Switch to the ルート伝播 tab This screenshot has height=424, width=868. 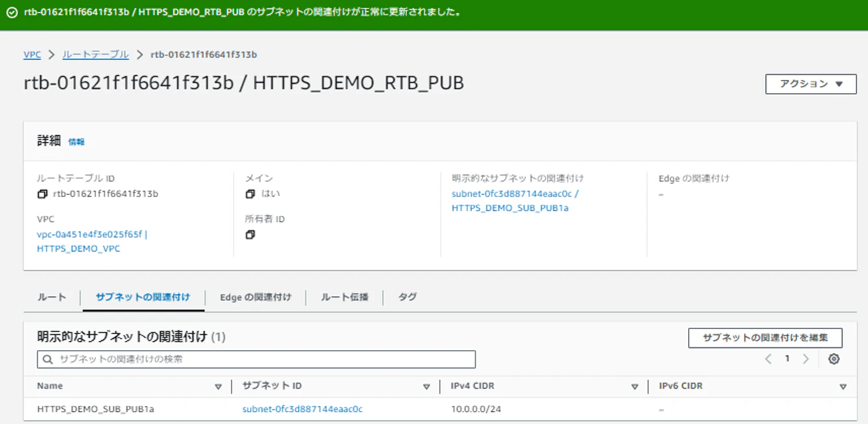[x=345, y=297]
